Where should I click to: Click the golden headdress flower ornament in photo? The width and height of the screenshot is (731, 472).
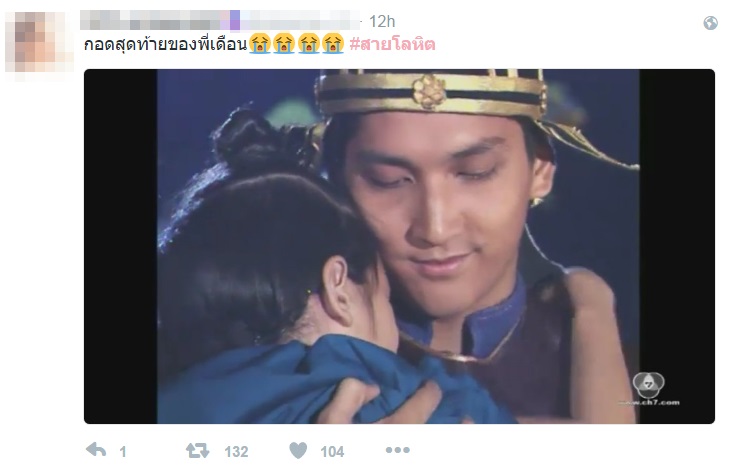[x=429, y=91]
